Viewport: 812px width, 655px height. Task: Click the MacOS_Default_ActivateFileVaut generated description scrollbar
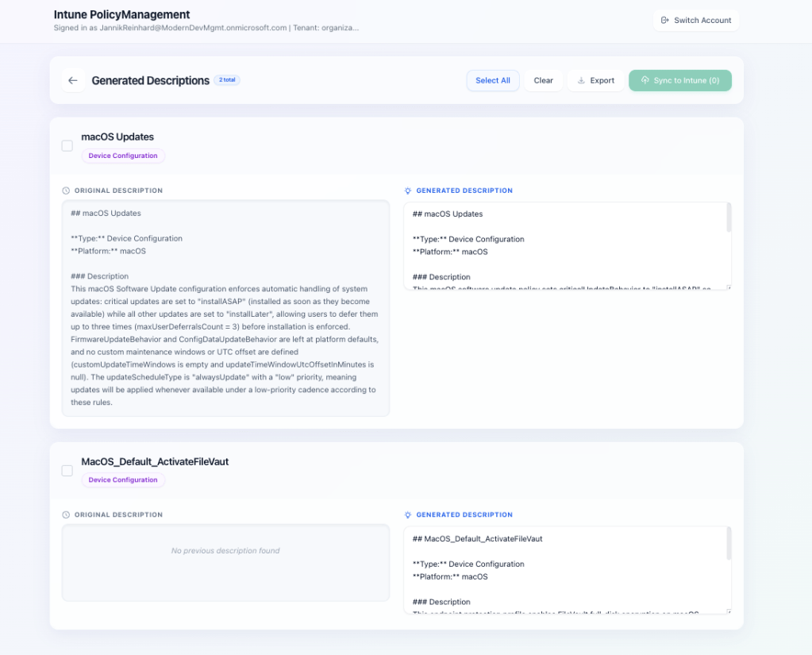click(729, 543)
